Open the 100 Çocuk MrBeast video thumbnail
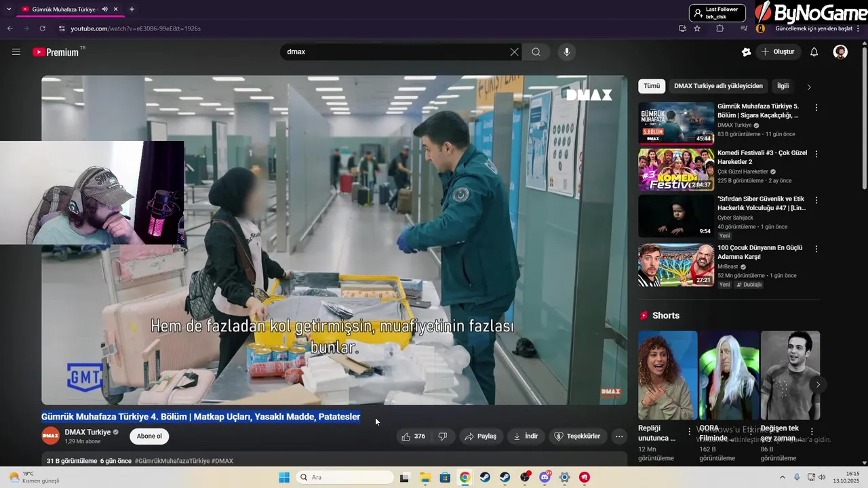 click(x=676, y=265)
